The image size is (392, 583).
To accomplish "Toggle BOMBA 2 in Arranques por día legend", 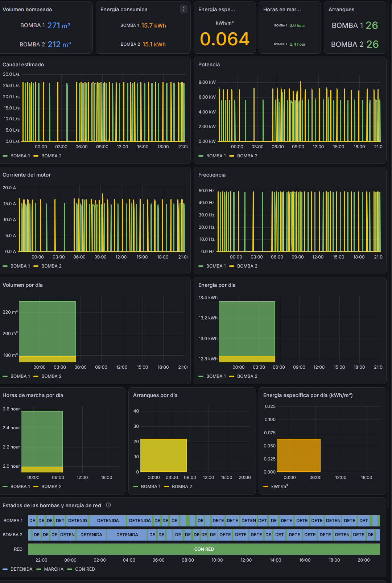I will click(x=182, y=487).
